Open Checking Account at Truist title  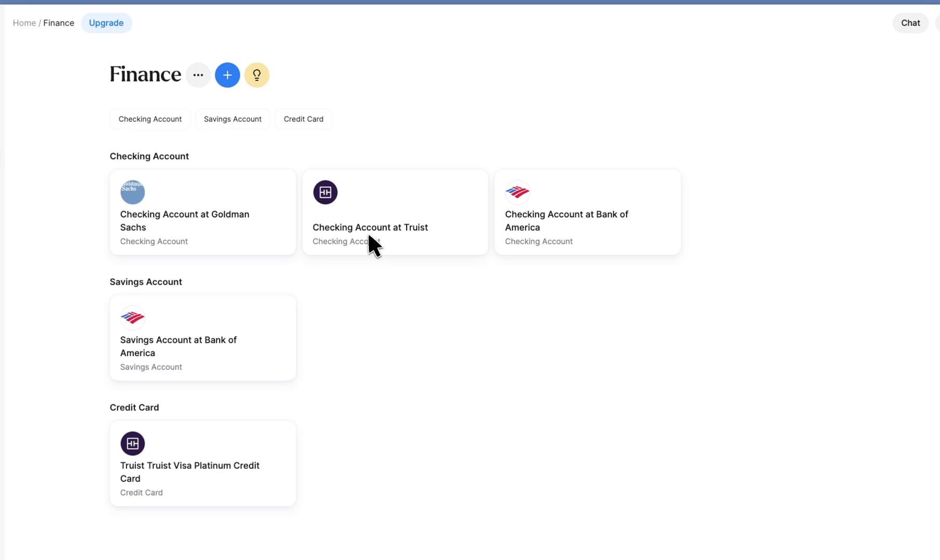[370, 227]
